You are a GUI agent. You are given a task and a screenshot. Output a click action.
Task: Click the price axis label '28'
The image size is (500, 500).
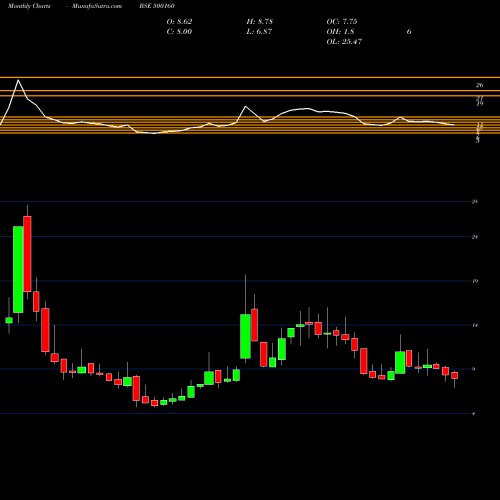click(x=475, y=202)
